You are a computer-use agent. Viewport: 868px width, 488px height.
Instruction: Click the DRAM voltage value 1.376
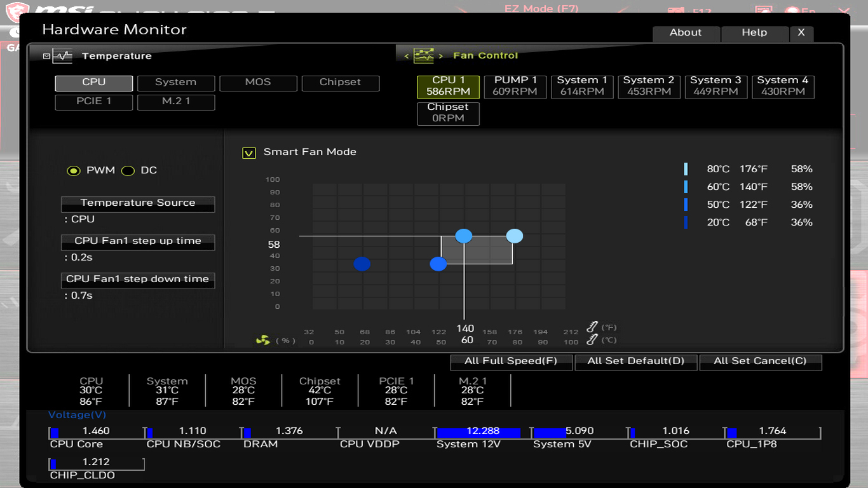[289, 431]
